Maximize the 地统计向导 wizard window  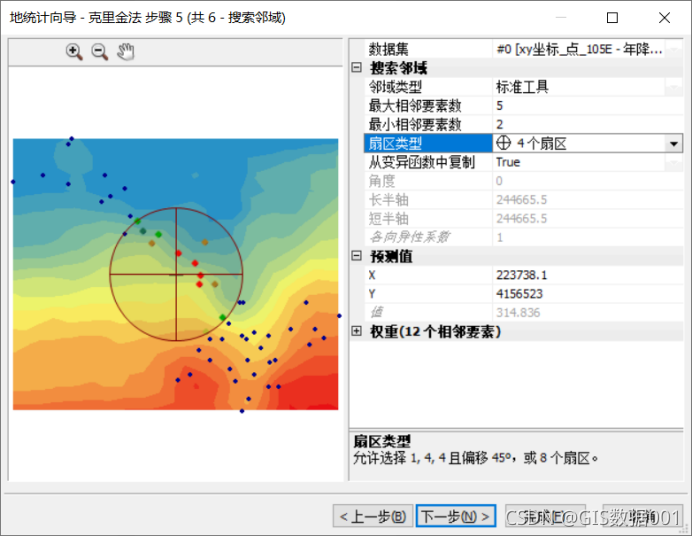(612, 18)
